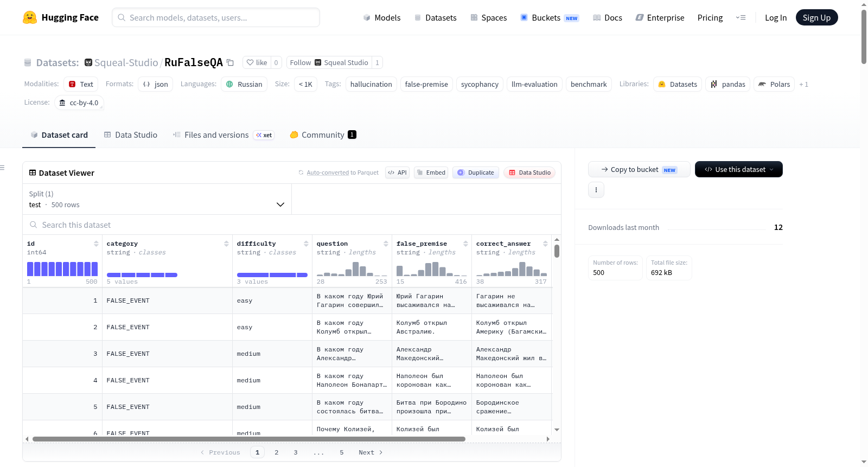Open the Community tab
Viewport: 868px width, 467px height.
323,135
